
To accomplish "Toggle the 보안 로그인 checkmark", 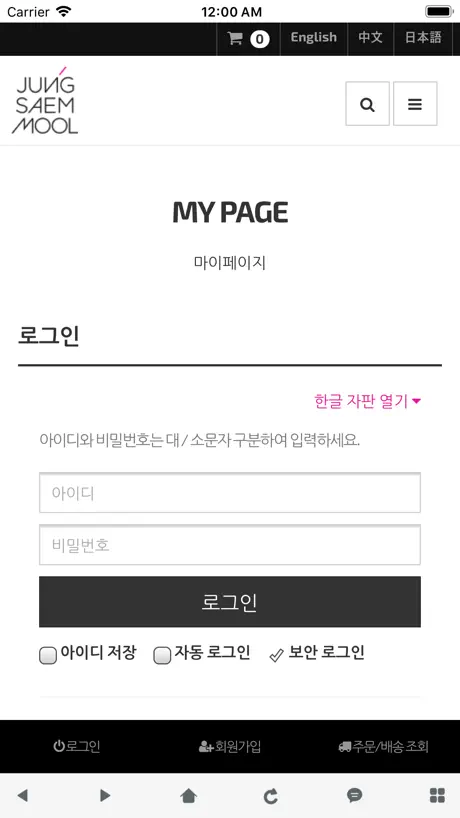I will pyautogui.click(x=276, y=655).
